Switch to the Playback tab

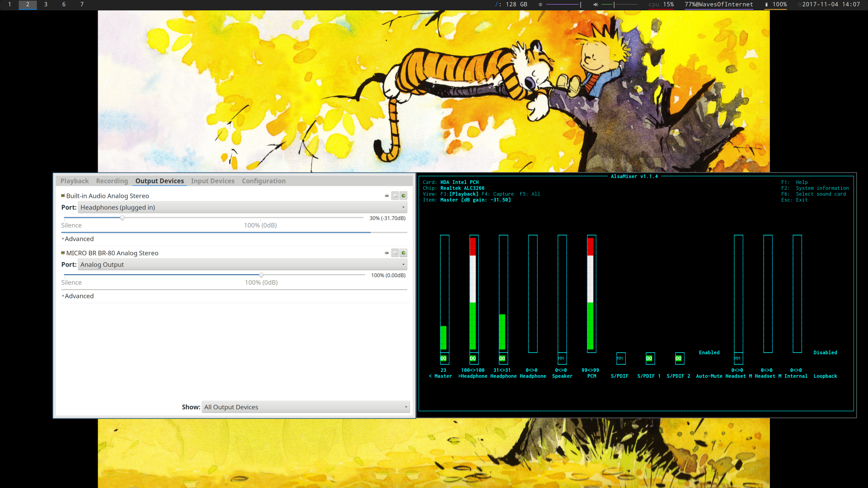pos(75,181)
